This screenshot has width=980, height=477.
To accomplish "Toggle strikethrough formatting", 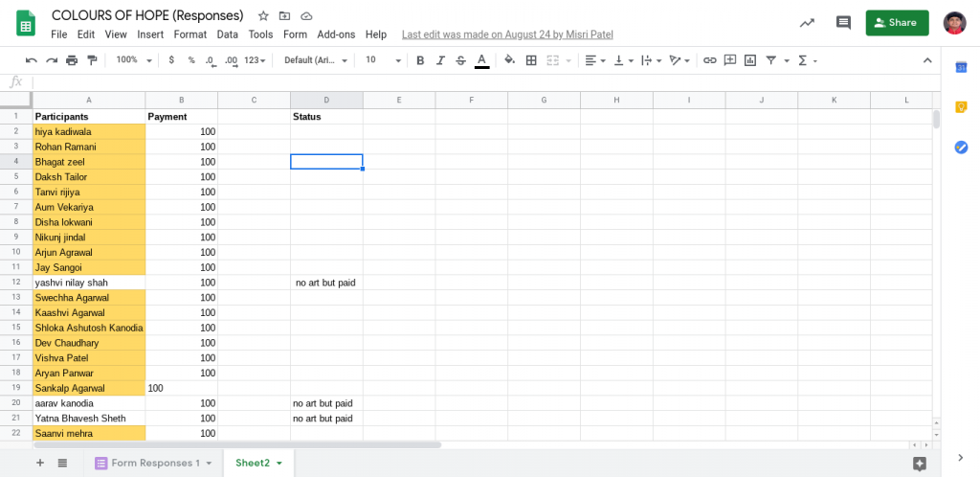I will 460,60.
